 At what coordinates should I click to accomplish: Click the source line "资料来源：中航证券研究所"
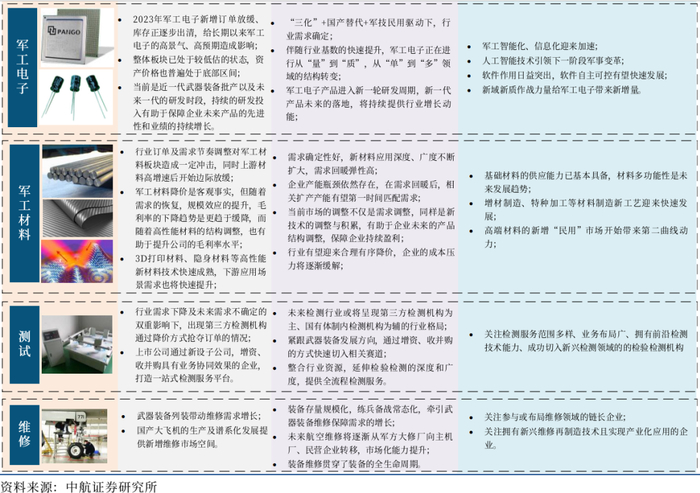(79, 486)
